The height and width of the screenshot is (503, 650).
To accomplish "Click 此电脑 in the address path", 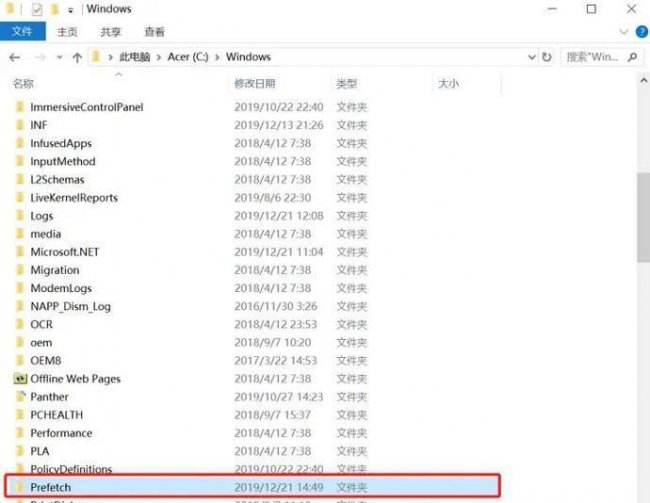I will (x=135, y=57).
